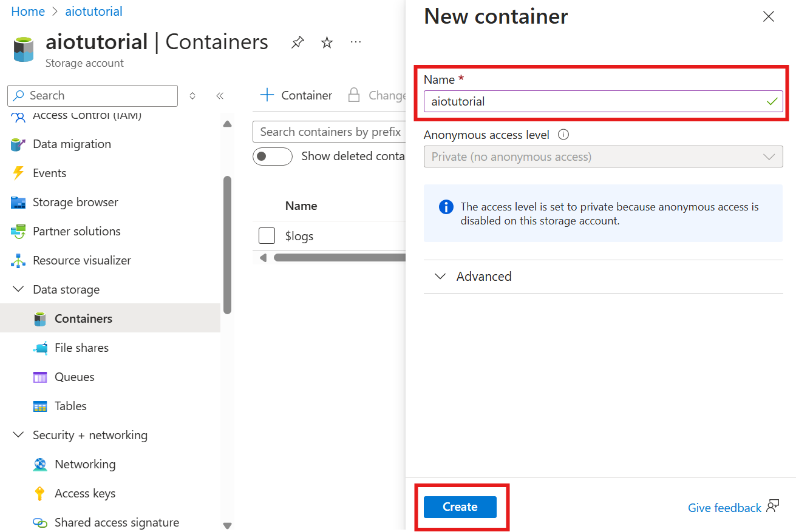Open the Give feedback link

coord(724,508)
